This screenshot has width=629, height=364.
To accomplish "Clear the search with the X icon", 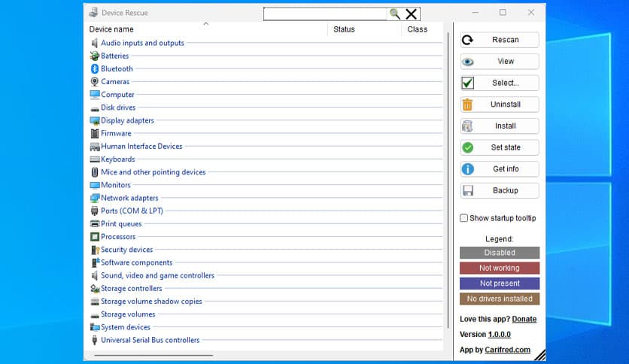I will [411, 14].
